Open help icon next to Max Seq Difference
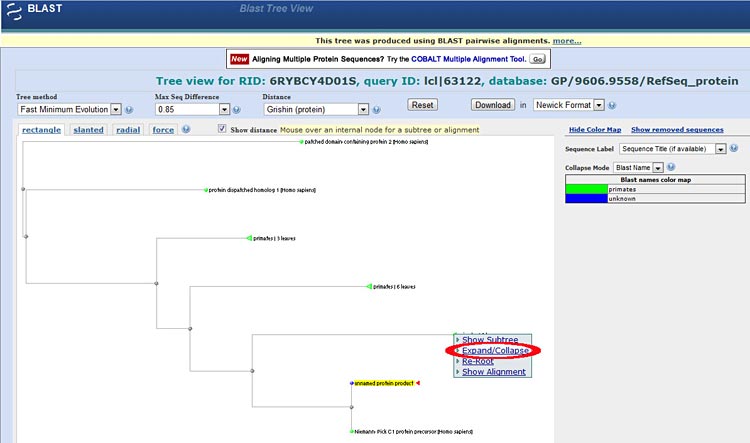The image size is (750, 443). pos(236,110)
